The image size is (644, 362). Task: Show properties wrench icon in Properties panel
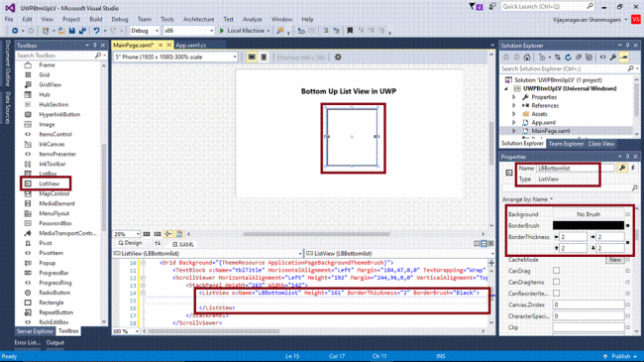pos(622,168)
